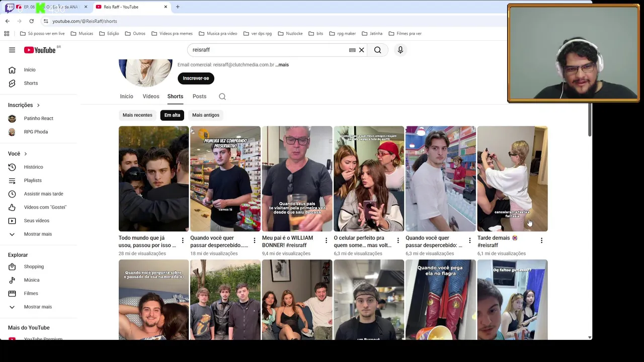Select the "Mais antigos" filter chip
The width and height of the screenshot is (644, 362).
(206, 115)
